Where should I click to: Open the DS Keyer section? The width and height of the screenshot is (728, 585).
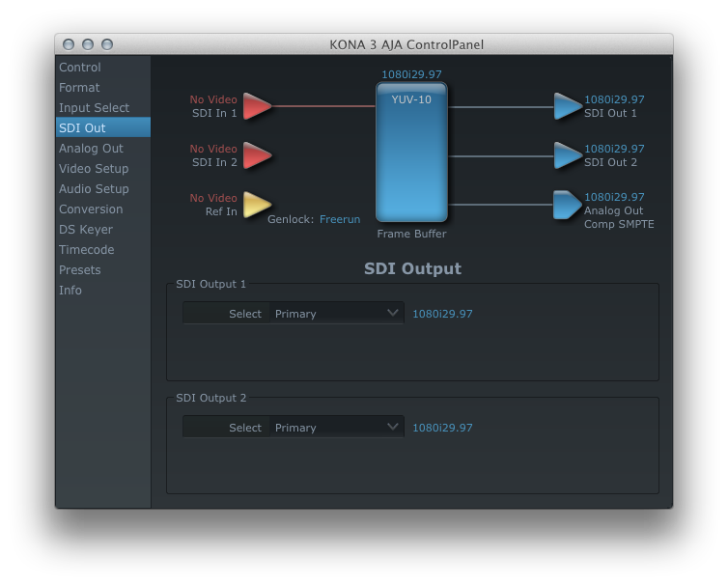[103, 230]
